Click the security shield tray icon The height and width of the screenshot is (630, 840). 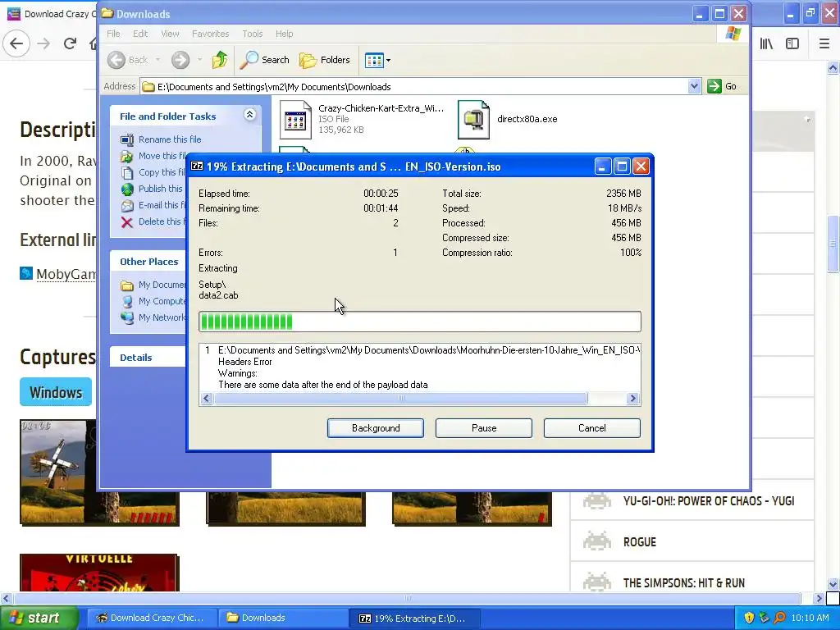pyautogui.click(x=748, y=618)
